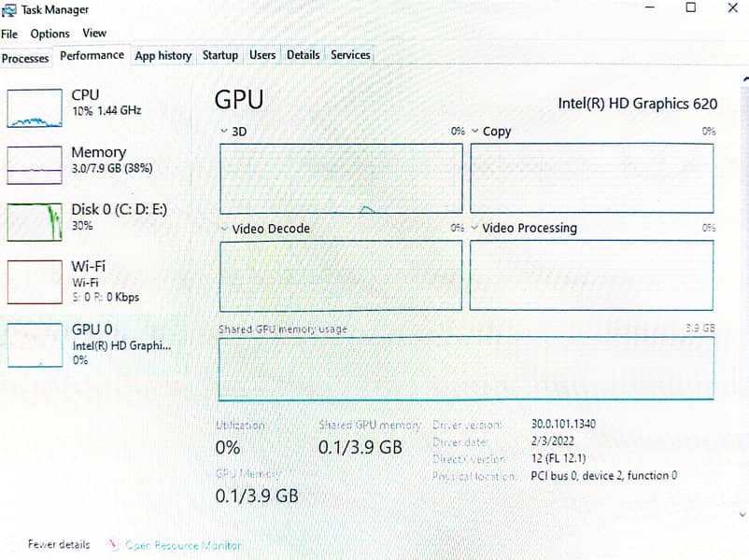Click the Shared GPU memory usage graph
The height and width of the screenshot is (560, 749).
[x=464, y=368]
